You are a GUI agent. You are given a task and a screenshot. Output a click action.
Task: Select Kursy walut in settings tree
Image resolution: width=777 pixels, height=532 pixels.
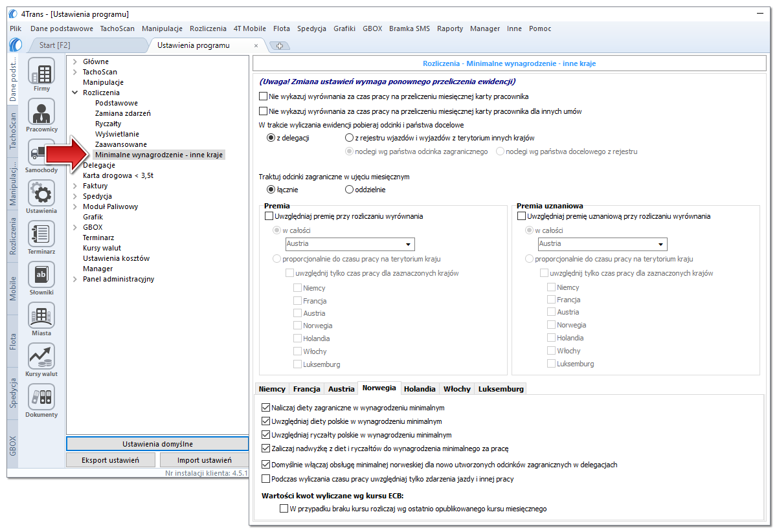[102, 248]
